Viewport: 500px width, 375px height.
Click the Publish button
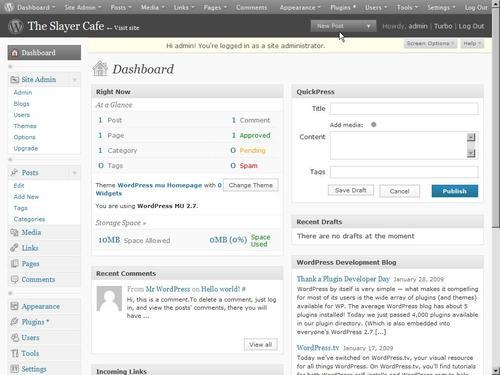coord(455,191)
